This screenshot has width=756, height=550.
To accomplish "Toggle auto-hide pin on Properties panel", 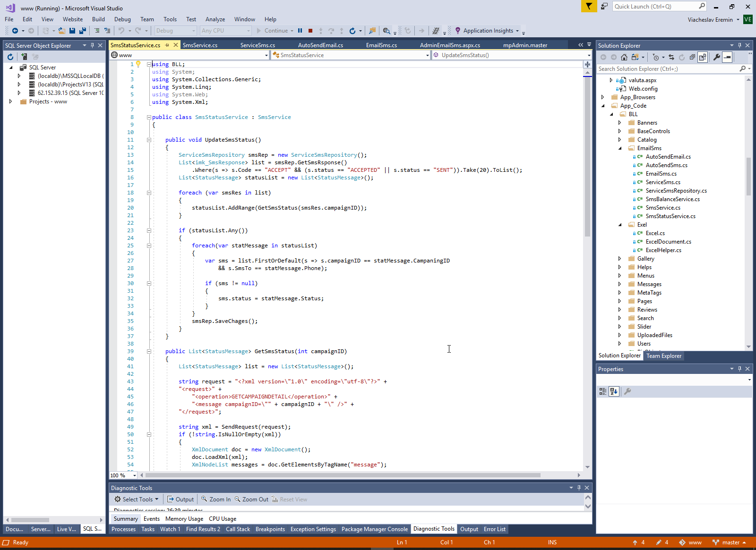I will [x=739, y=369].
